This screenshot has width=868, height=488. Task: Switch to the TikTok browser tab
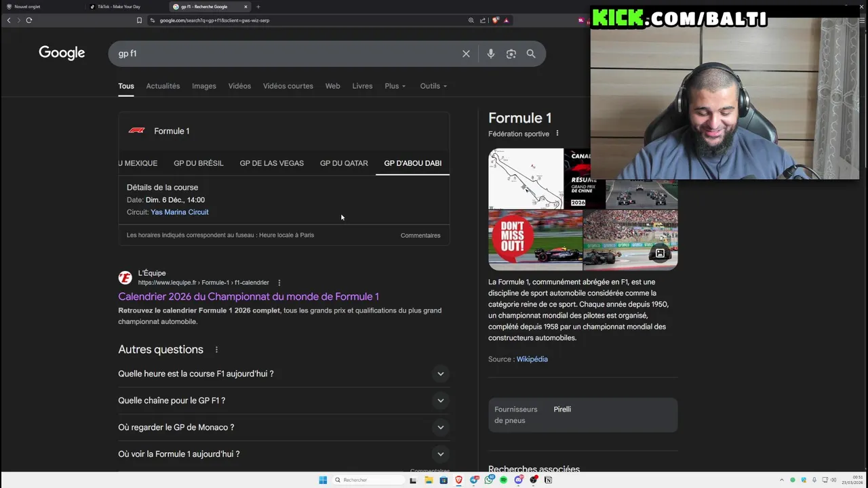point(119,7)
